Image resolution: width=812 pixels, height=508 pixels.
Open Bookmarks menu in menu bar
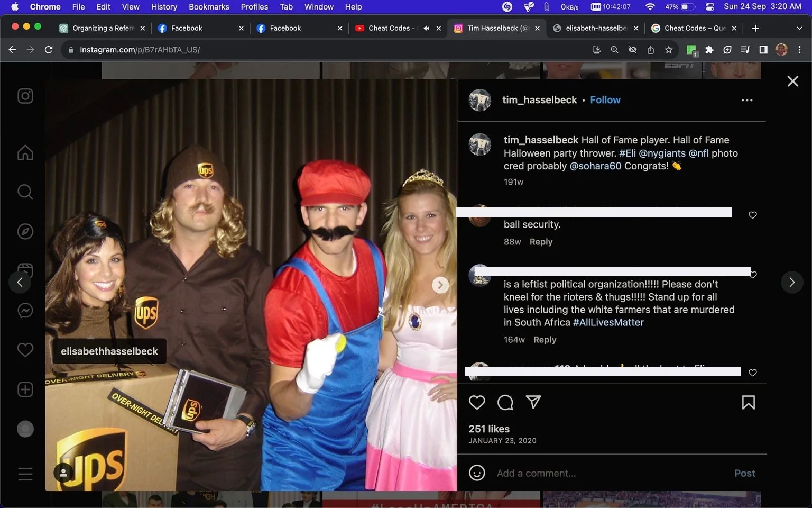[x=209, y=7]
